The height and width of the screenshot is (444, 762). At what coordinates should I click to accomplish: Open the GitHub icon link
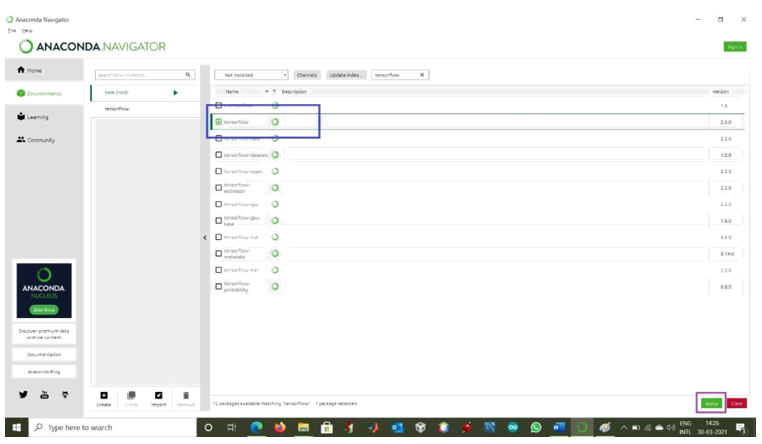pyautogui.click(x=65, y=394)
